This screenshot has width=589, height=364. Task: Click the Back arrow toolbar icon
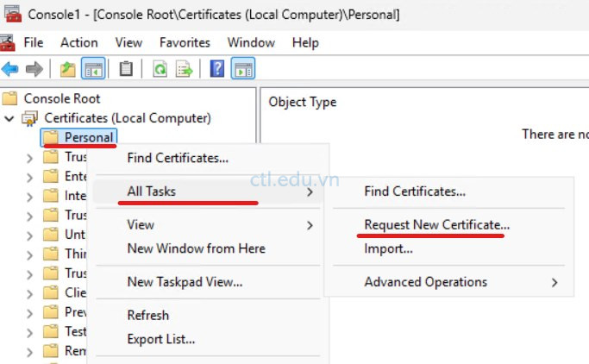pos(9,69)
